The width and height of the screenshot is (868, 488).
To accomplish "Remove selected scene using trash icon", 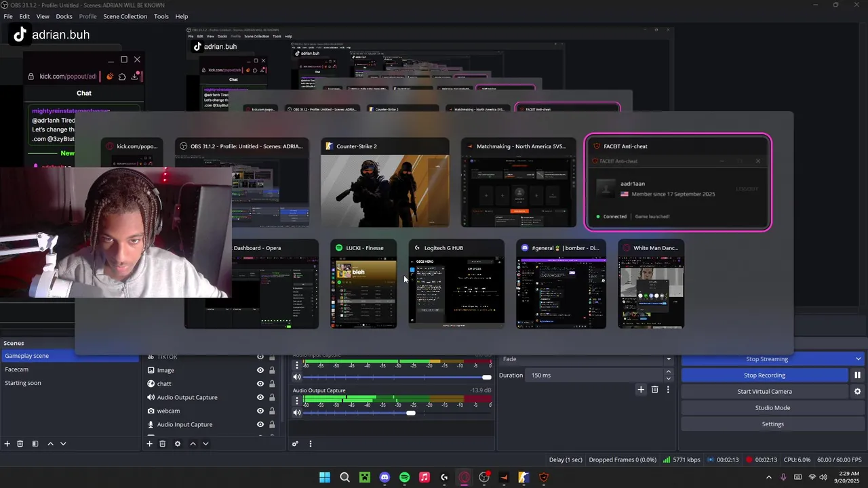I will pyautogui.click(x=20, y=444).
